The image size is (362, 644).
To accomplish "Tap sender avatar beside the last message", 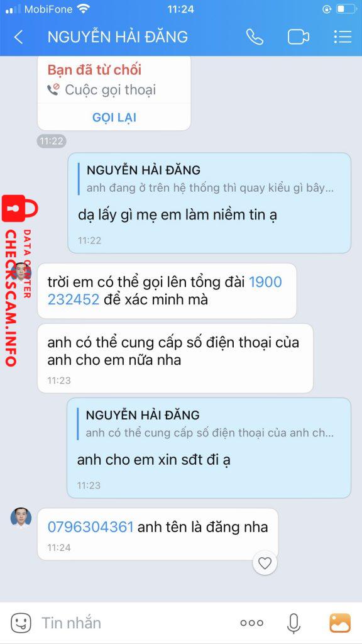I will tap(21, 517).
